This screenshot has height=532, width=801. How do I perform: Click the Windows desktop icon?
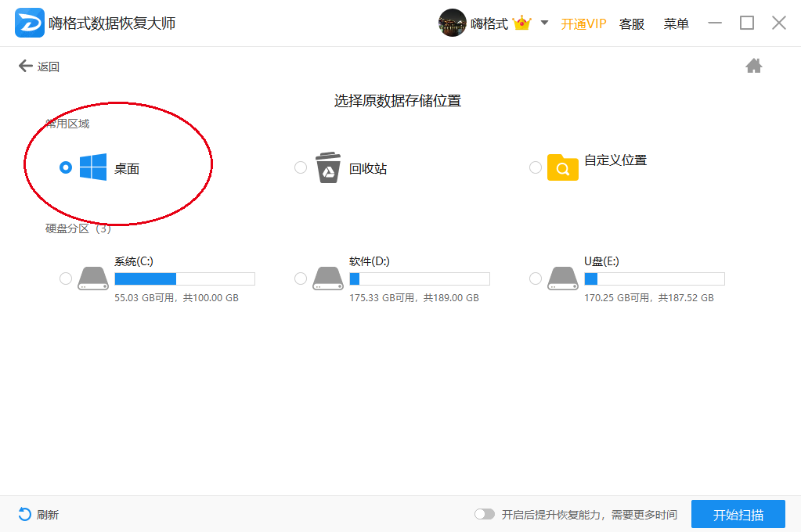click(x=93, y=167)
